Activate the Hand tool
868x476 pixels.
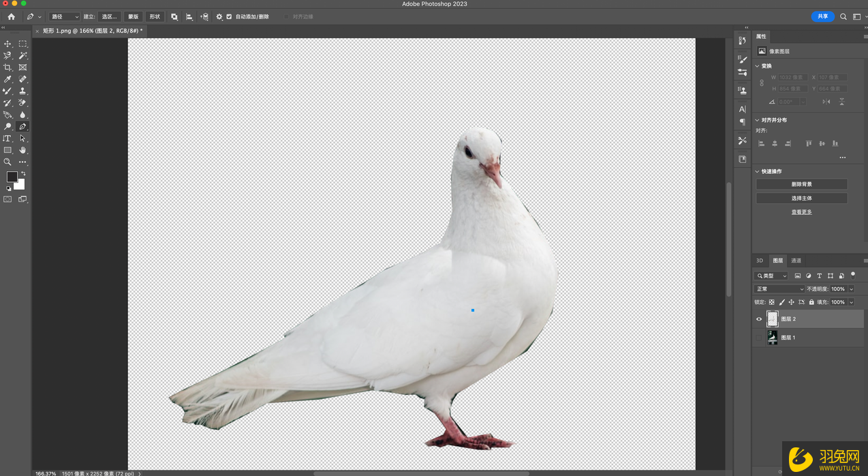click(22, 150)
